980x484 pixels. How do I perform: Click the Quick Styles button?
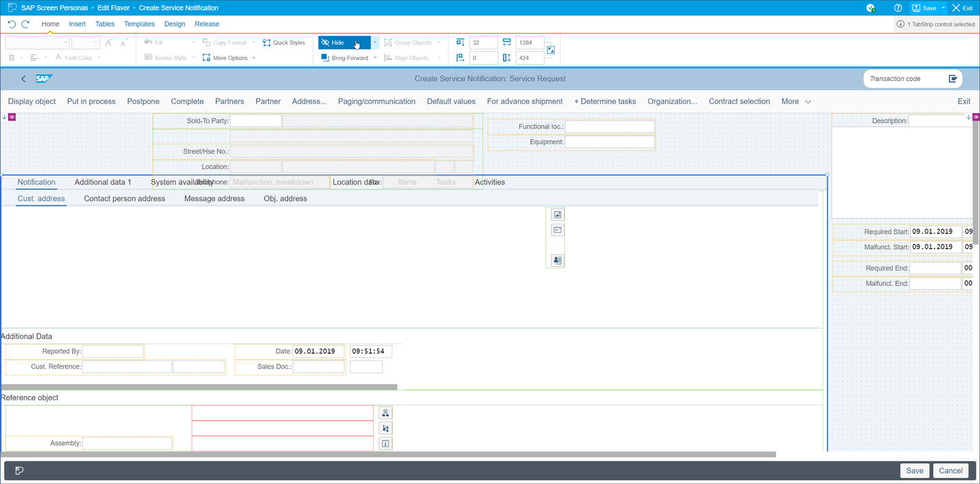[x=284, y=42]
